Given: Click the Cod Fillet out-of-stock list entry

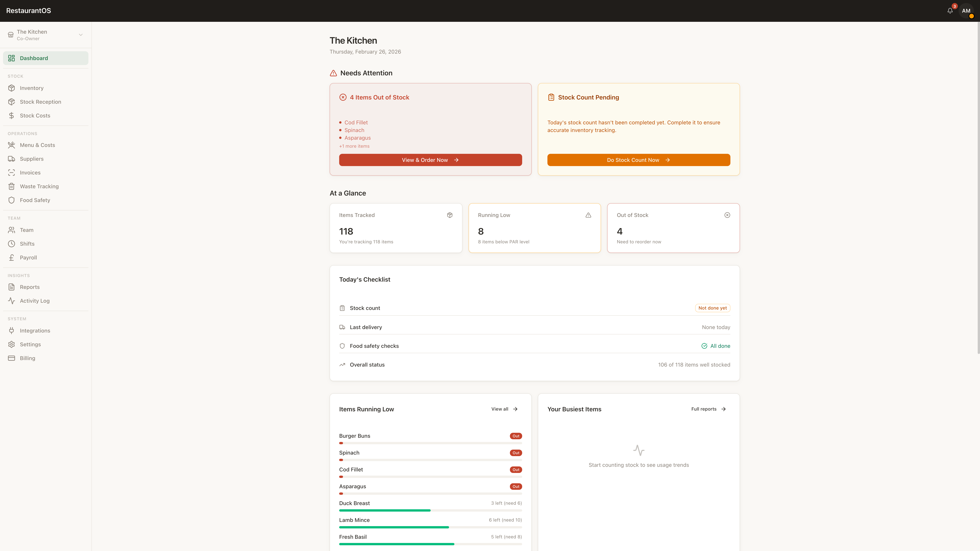Looking at the screenshot, I should click(x=356, y=122).
